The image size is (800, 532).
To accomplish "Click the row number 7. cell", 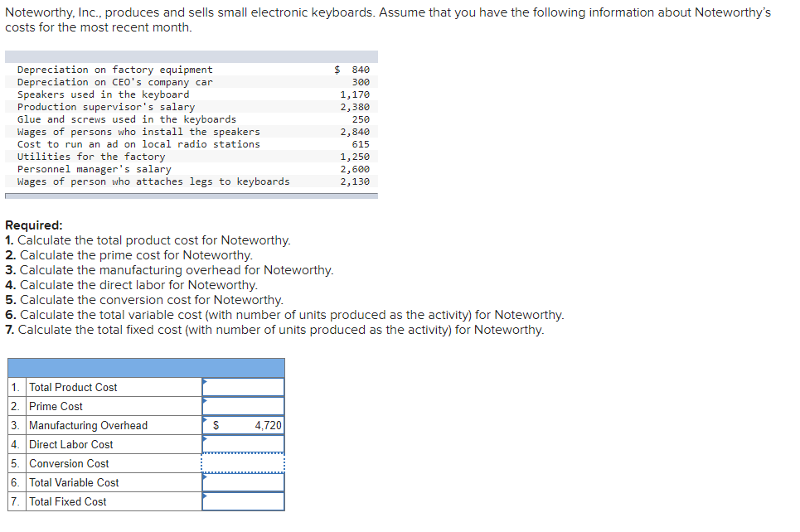I will pyautogui.click(x=17, y=501).
